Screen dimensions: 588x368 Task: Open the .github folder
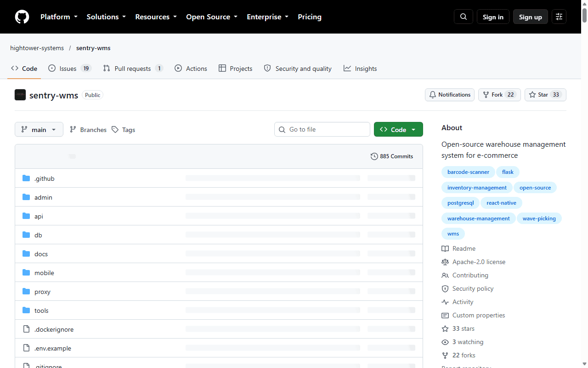[x=45, y=178]
